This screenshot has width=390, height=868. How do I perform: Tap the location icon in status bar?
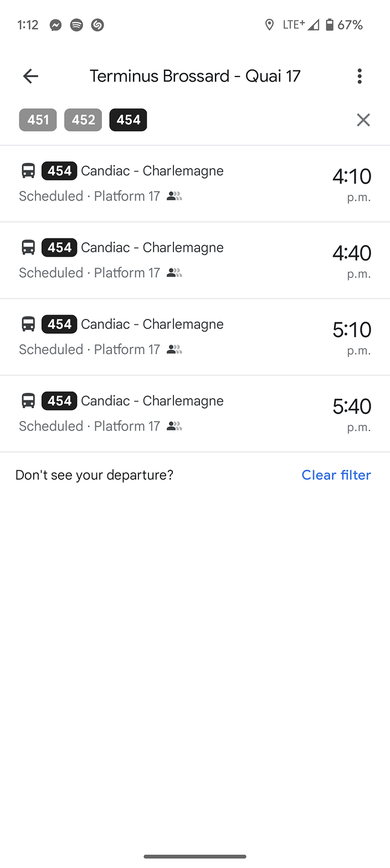point(269,25)
